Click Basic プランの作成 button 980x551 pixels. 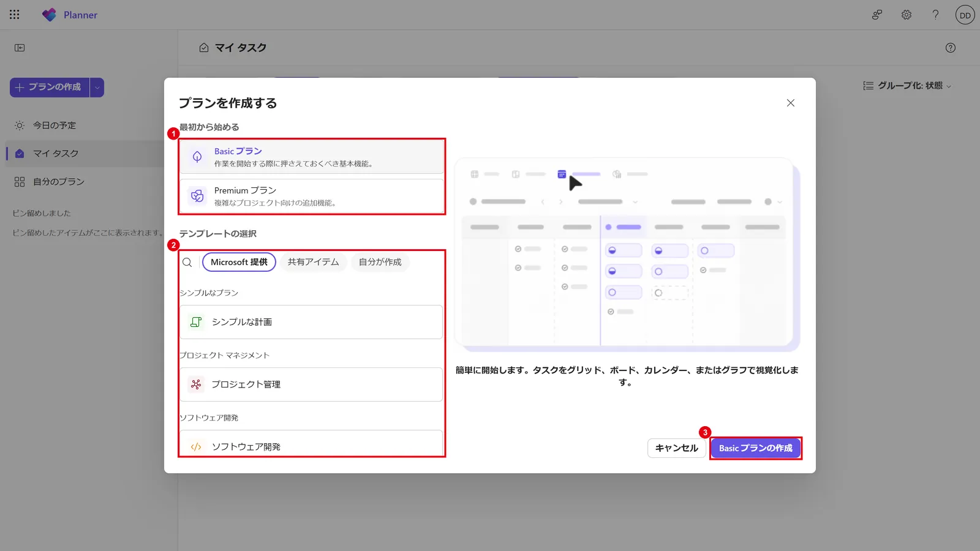(756, 448)
